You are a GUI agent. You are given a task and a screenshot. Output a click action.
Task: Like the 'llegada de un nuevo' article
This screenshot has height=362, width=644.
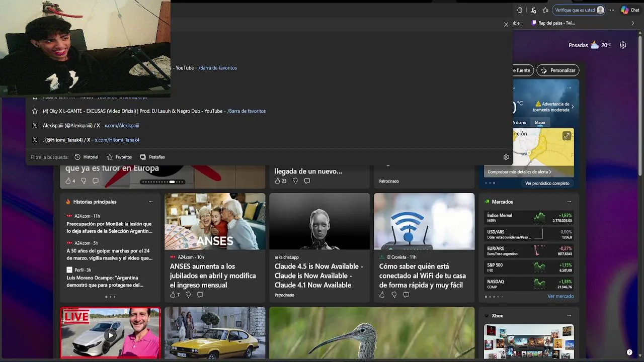point(280,181)
